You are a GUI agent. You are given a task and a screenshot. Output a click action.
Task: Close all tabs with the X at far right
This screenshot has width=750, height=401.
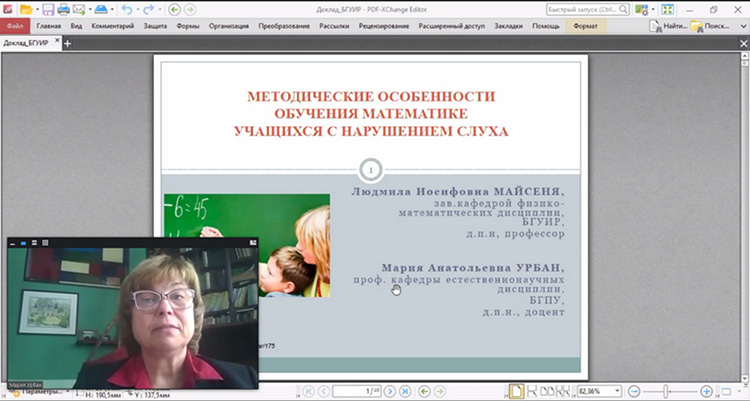(x=744, y=44)
